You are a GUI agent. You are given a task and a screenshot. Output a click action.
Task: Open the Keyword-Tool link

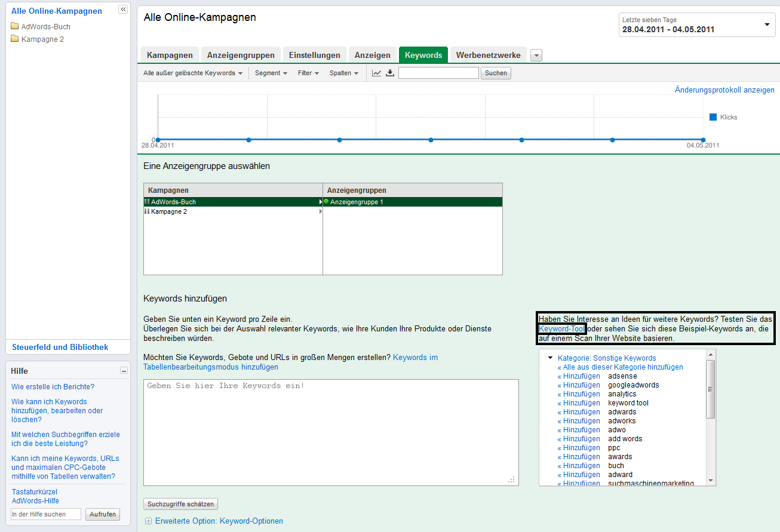(x=561, y=328)
